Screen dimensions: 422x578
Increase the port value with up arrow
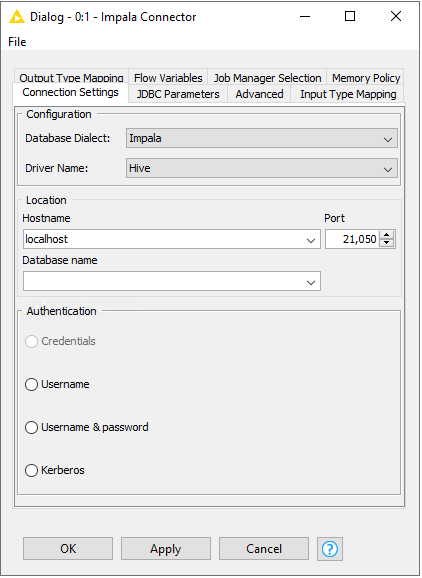pyautogui.click(x=386, y=235)
